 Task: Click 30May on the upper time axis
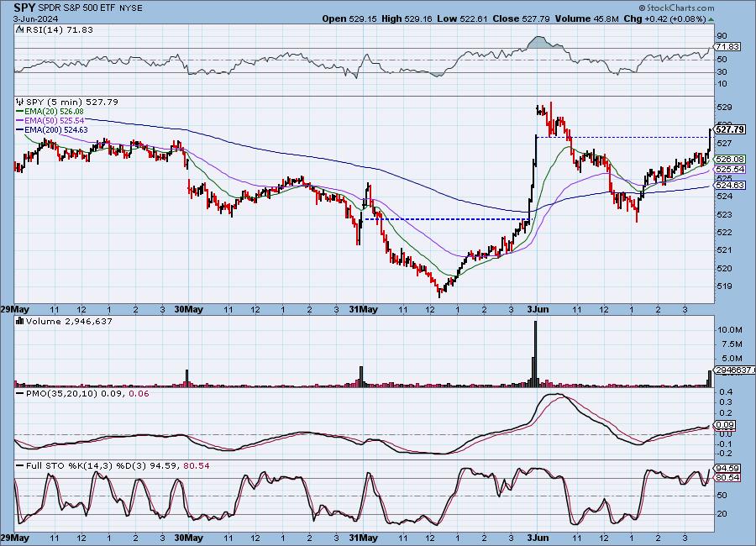pyautogui.click(x=188, y=310)
